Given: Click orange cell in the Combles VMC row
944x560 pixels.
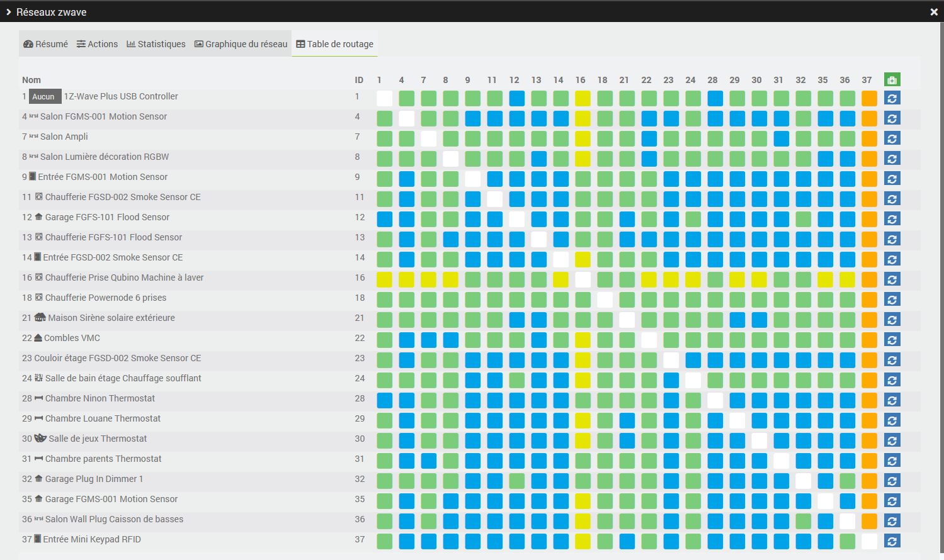Looking at the screenshot, I should [869, 340].
